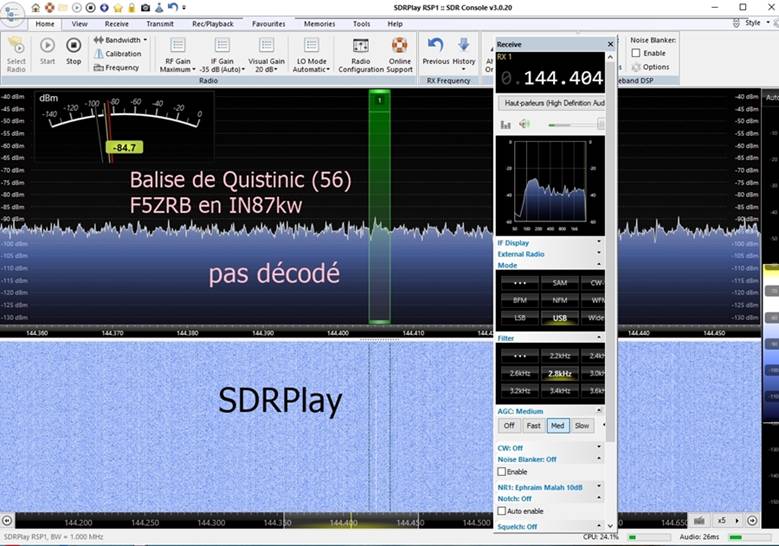
Task: Open the Frequency tool in Radio group
Action: click(x=116, y=68)
